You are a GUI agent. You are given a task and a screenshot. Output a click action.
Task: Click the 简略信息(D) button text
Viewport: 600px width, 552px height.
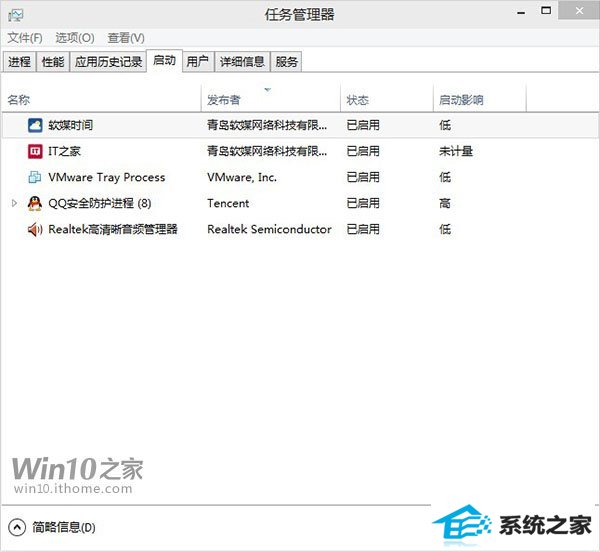coord(64,528)
